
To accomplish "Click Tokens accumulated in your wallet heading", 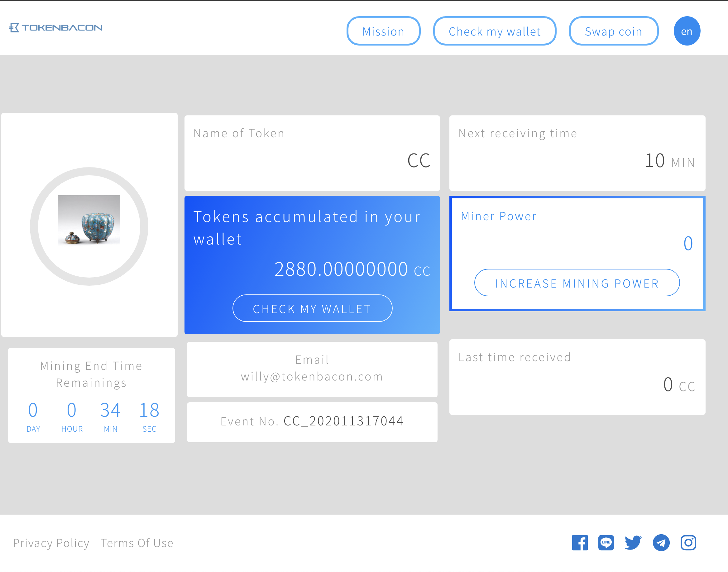I will point(307,228).
